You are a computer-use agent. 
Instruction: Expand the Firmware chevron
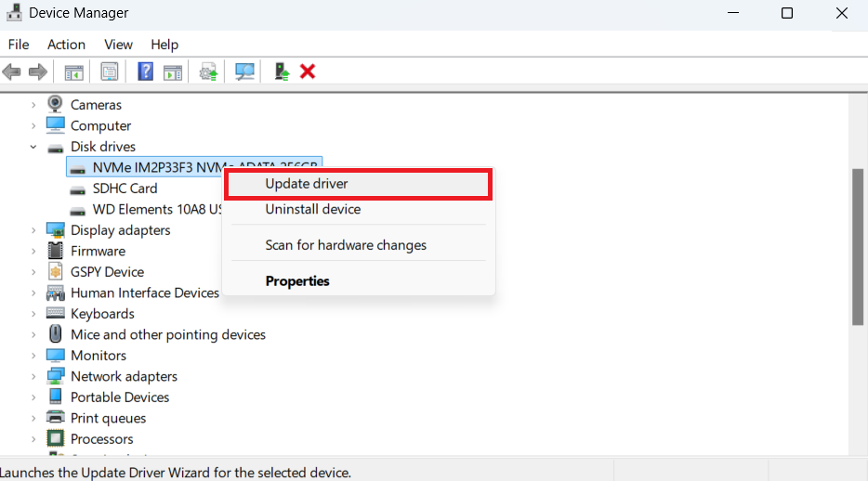click(x=33, y=251)
